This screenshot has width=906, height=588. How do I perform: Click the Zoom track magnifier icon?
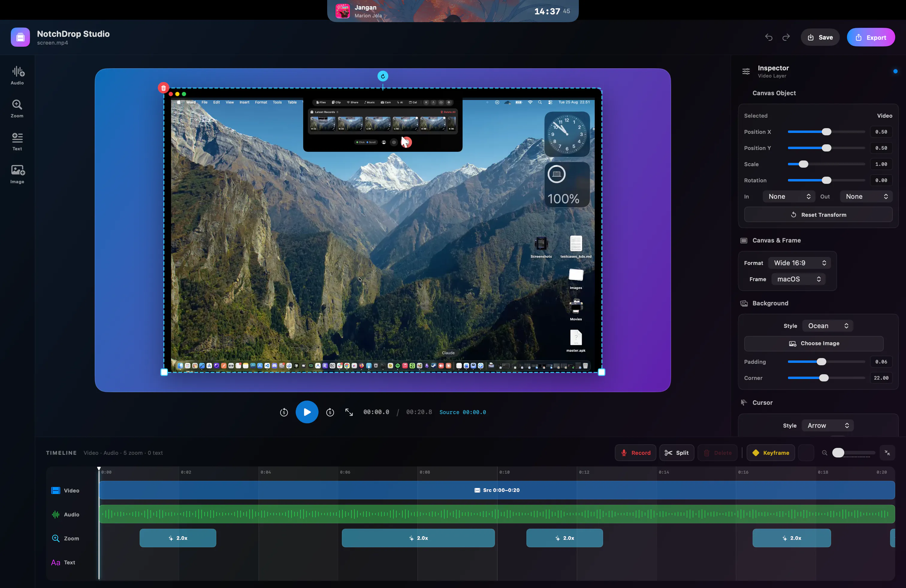(x=56, y=538)
